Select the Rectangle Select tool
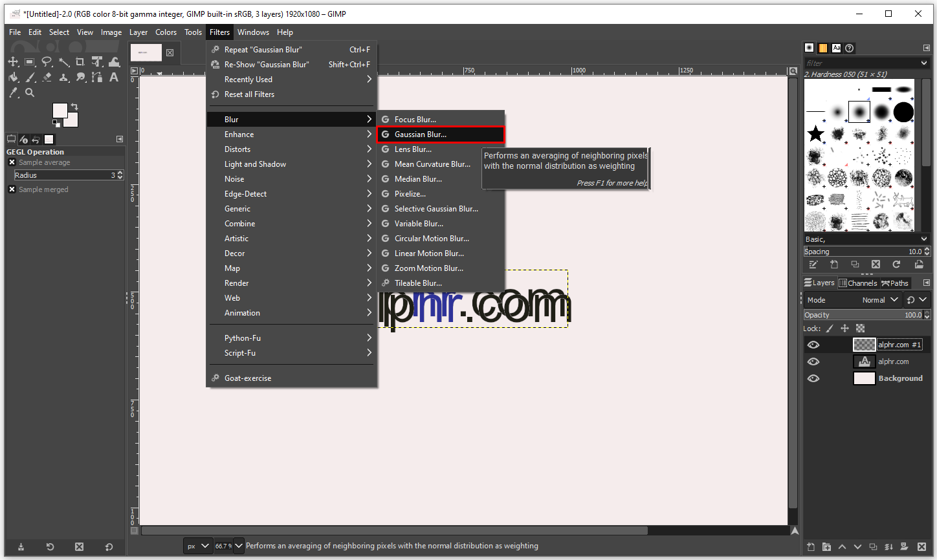This screenshot has height=560, width=937. (30, 62)
